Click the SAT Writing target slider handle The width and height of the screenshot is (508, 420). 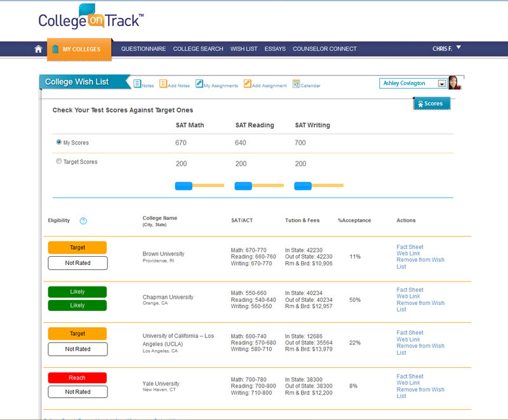[303, 186]
